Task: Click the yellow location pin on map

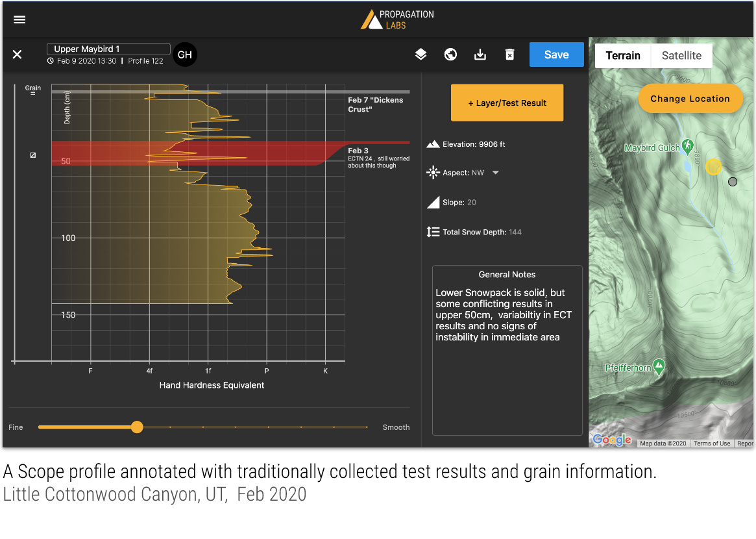Action: click(713, 167)
